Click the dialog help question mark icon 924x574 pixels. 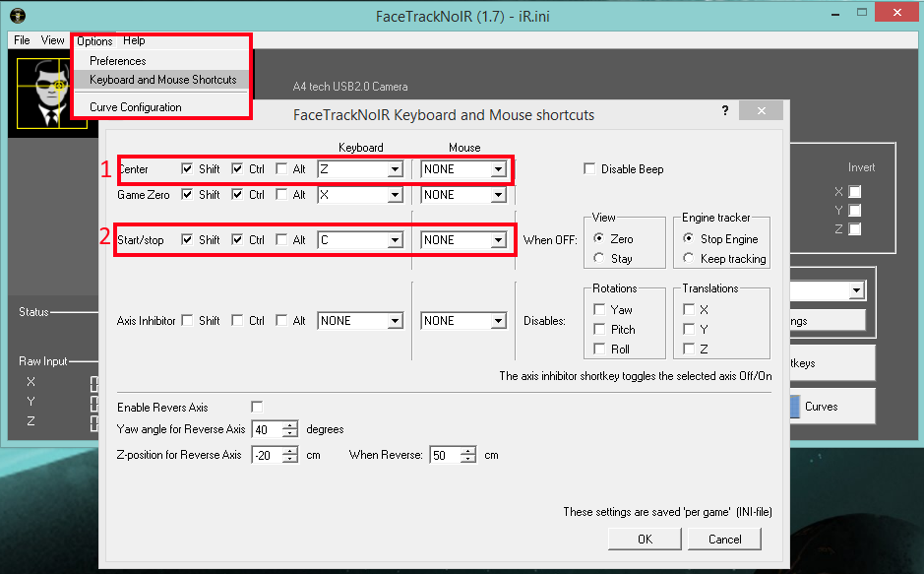click(x=725, y=110)
